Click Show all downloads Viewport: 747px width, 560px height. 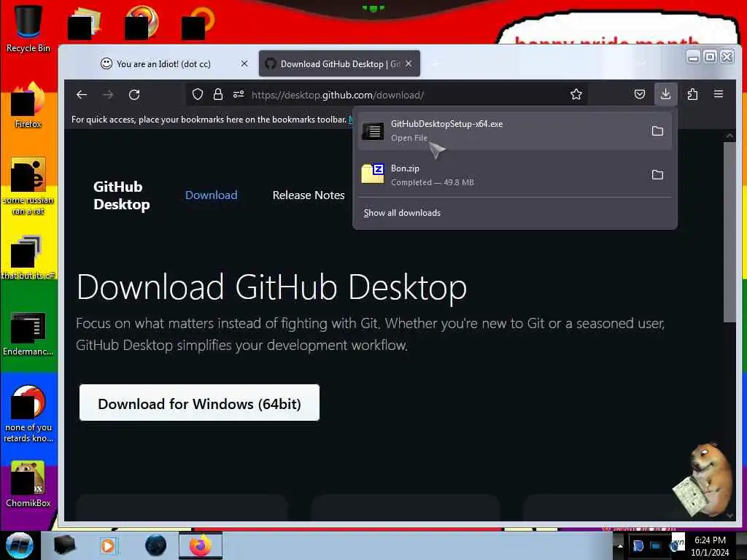[x=402, y=213]
